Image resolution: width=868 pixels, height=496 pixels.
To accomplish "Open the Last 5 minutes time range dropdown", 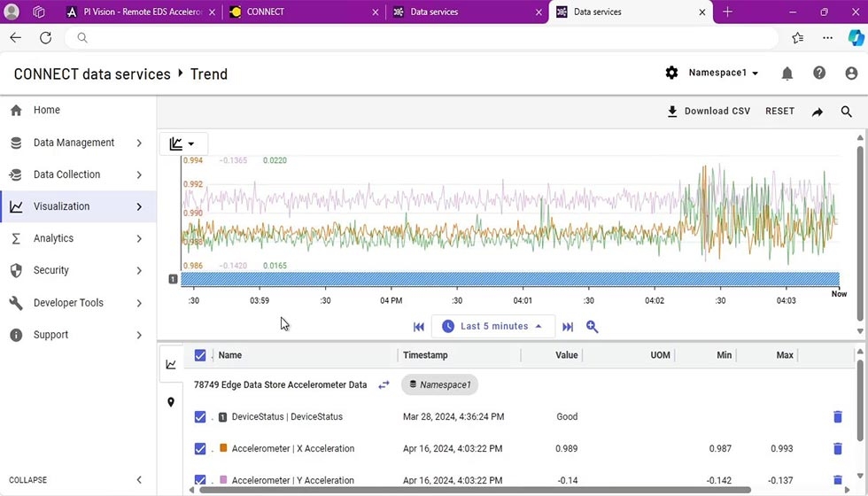I will tap(492, 327).
